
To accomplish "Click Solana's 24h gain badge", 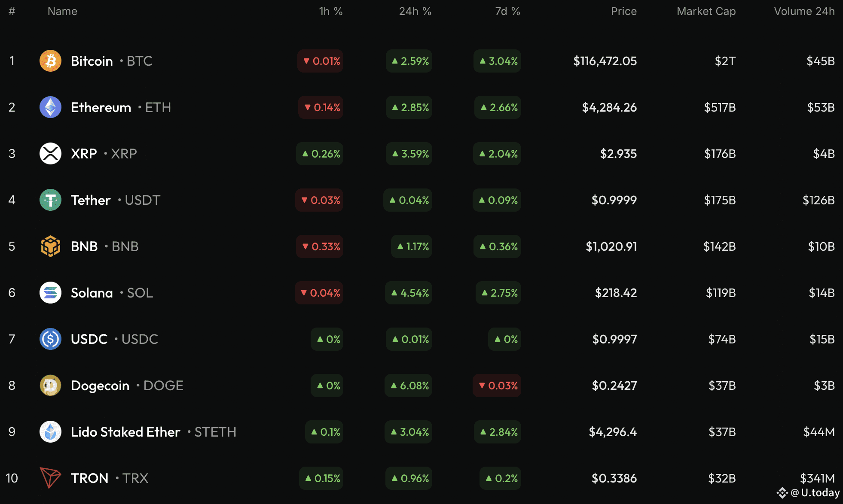I will point(408,292).
